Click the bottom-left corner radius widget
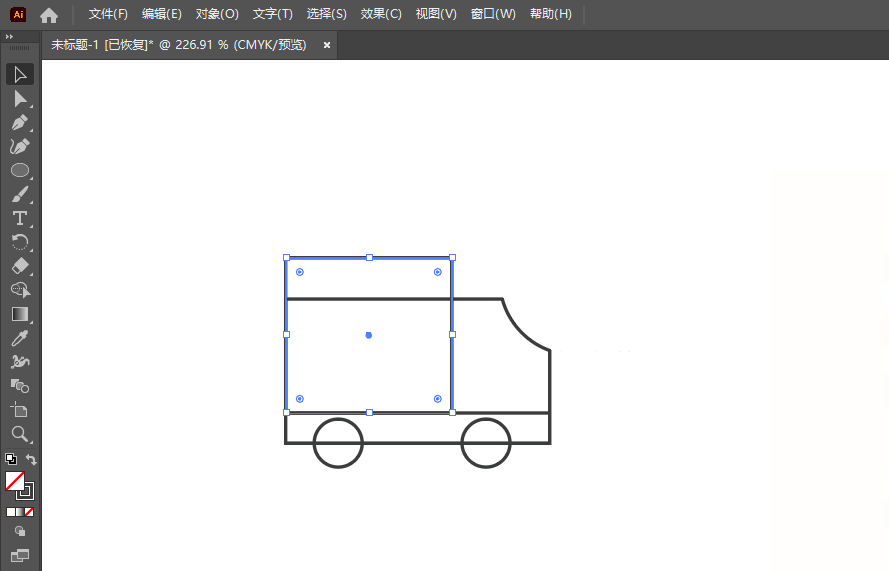Image resolution: width=889 pixels, height=571 pixels. pyautogui.click(x=300, y=399)
